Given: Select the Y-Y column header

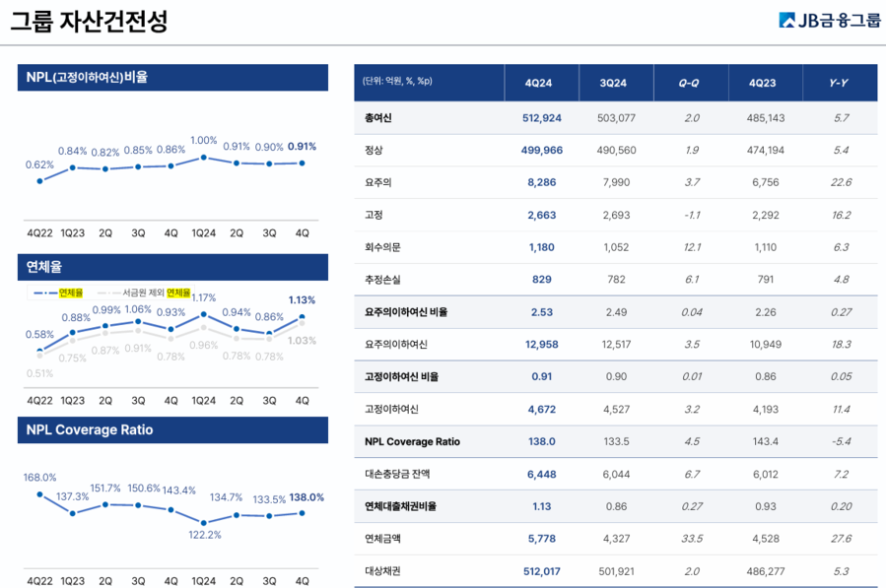Looking at the screenshot, I should (x=840, y=83).
